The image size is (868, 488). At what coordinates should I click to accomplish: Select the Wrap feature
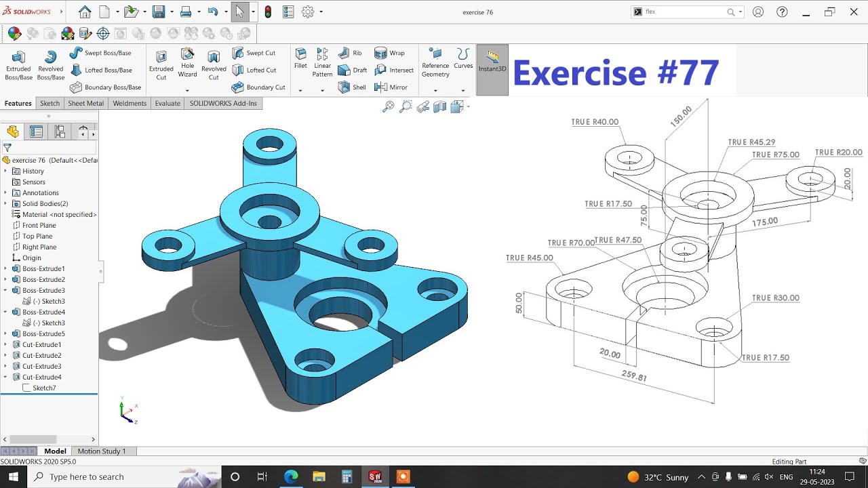pos(389,53)
